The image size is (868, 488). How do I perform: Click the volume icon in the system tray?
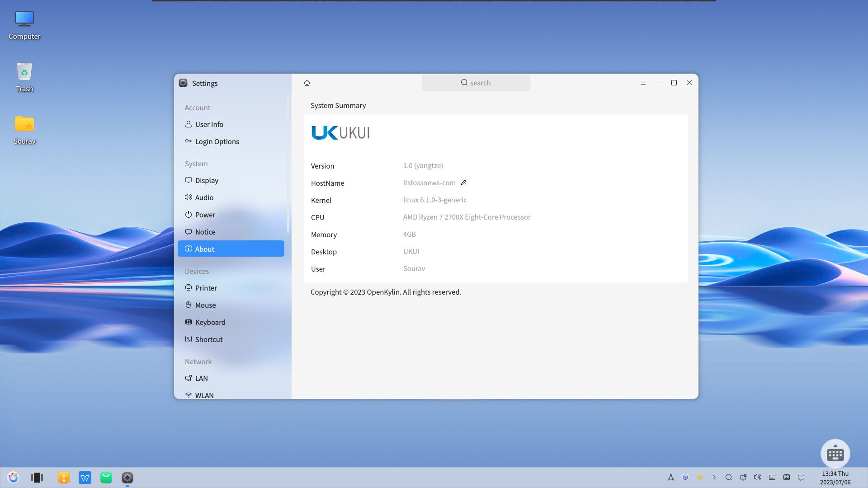757,477
